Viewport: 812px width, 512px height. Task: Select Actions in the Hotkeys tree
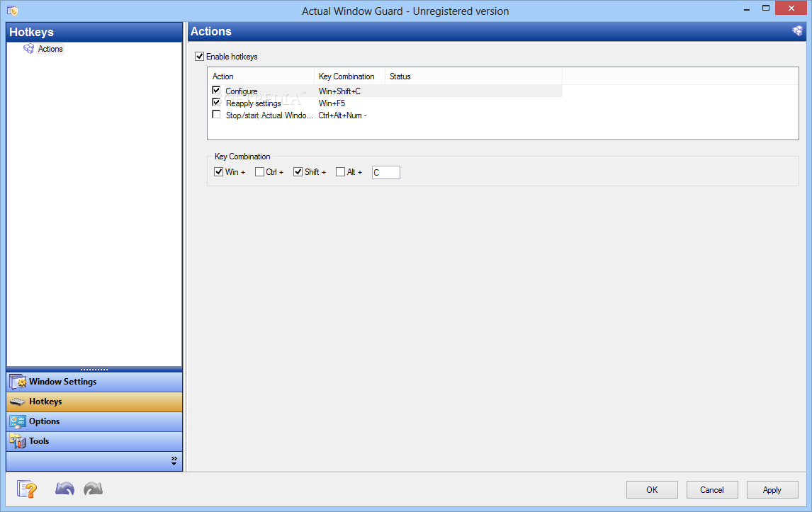[50, 49]
